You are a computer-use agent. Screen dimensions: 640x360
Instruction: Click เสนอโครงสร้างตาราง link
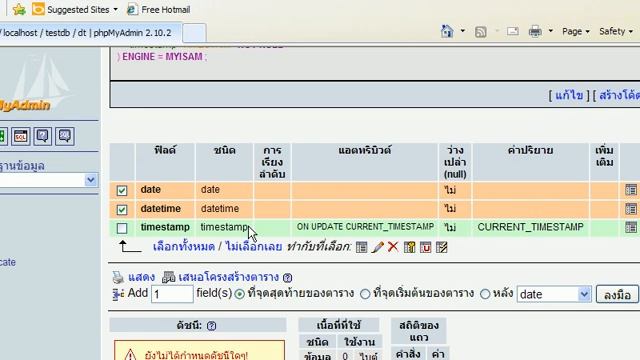pyautogui.click(x=229, y=277)
